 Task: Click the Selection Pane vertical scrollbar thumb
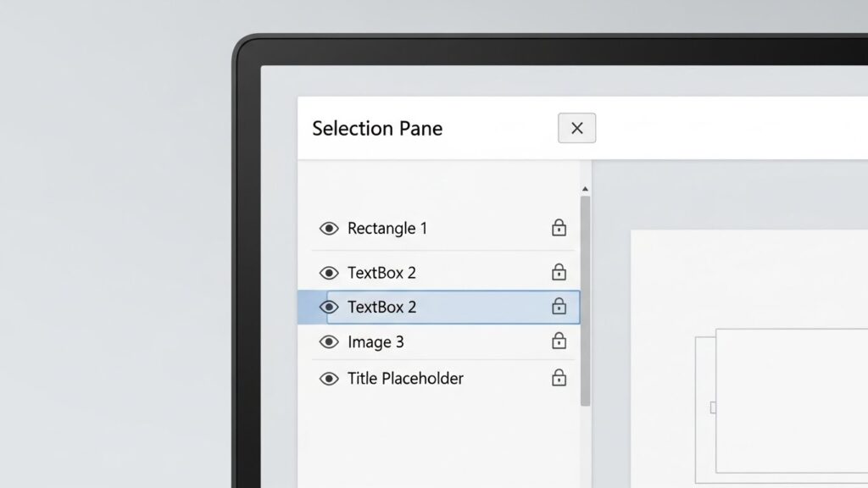pos(585,301)
